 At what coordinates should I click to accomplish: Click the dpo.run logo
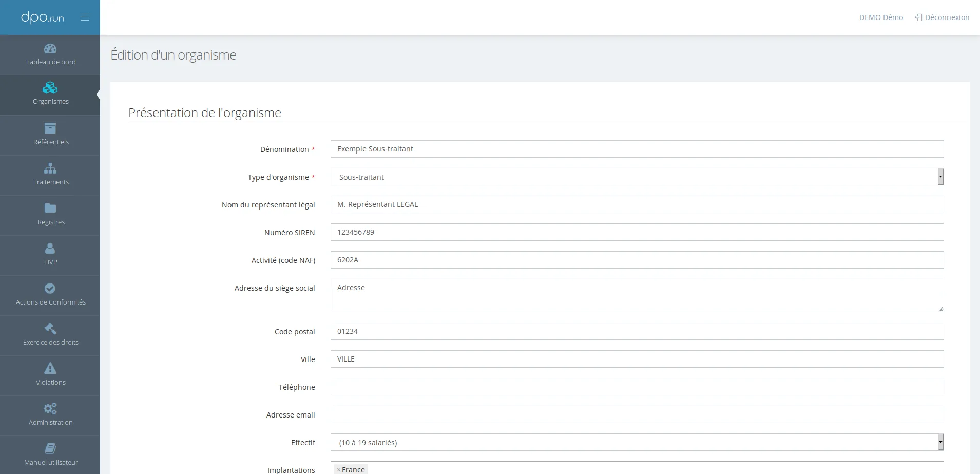click(x=43, y=17)
